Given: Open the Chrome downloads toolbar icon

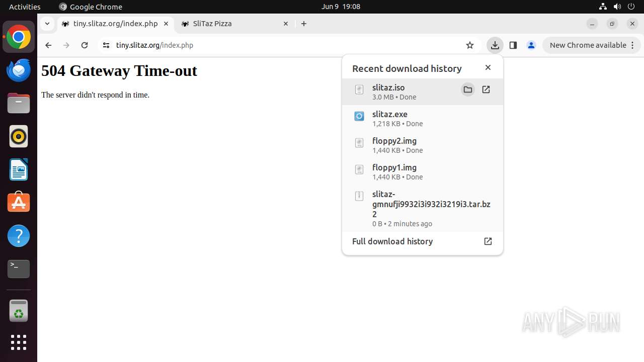Looking at the screenshot, I should (x=495, y=45).
